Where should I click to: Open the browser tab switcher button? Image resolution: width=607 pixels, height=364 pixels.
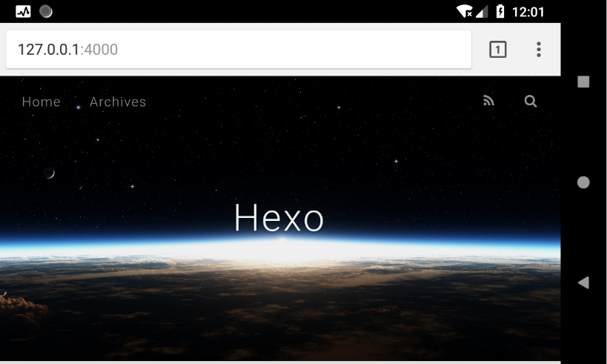click(x=498, y=50)
